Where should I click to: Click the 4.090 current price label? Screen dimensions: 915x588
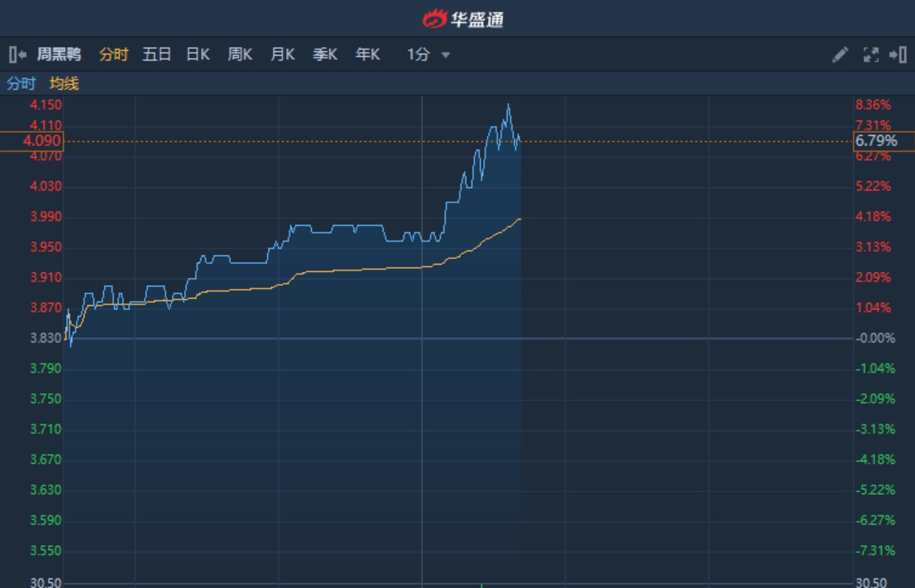42,141
